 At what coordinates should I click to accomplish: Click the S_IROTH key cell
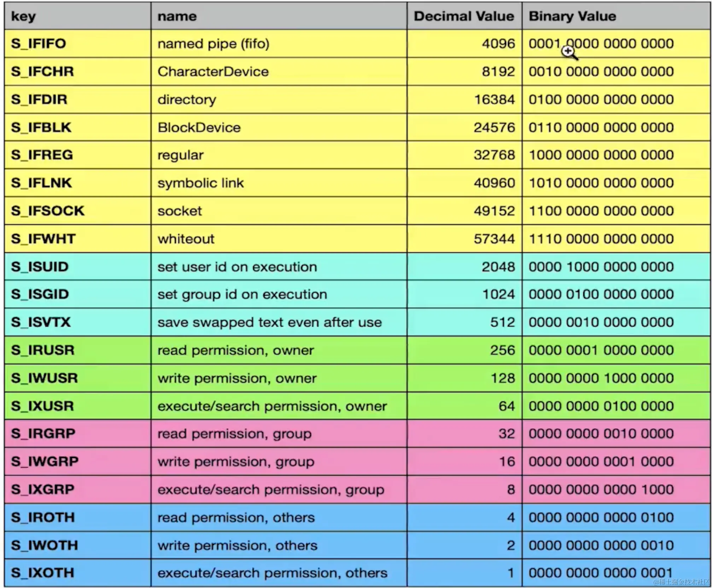[x=43, y=517]
